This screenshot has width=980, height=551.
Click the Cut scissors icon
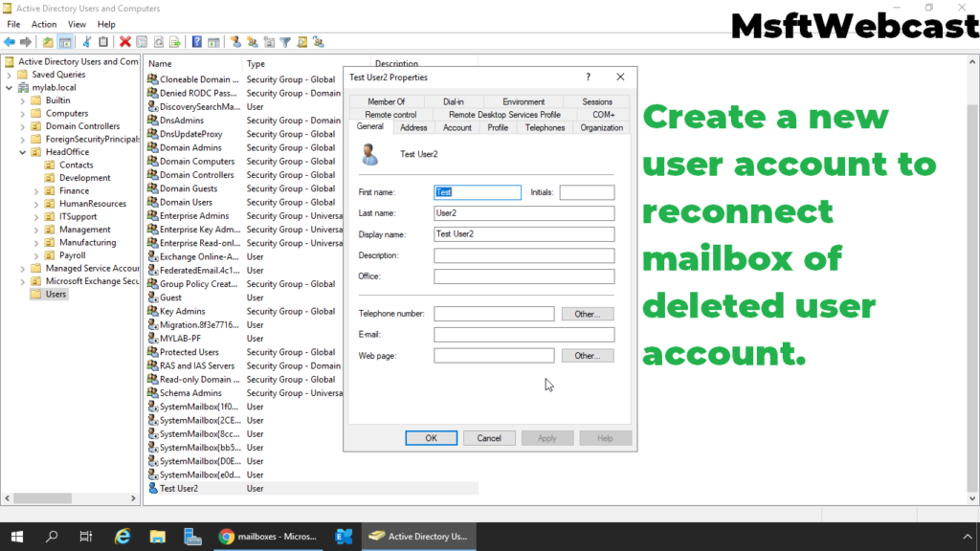87,42
